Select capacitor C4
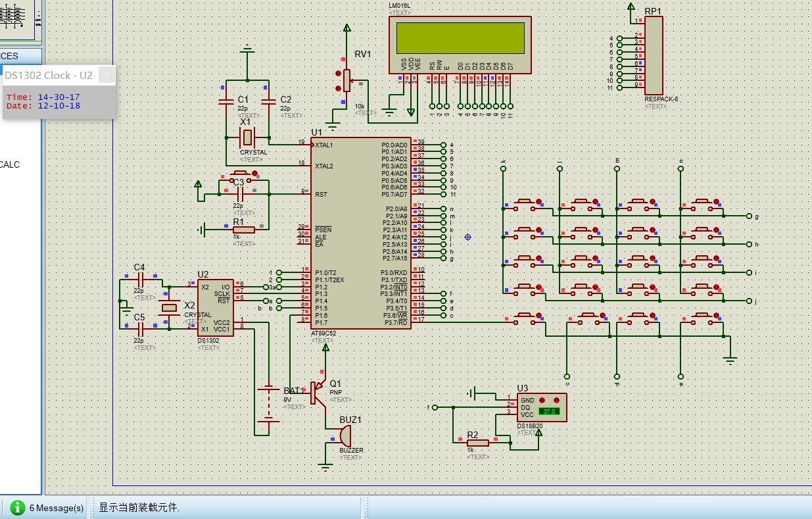This screenshot has height=519, width=812. tap(139, 279)
